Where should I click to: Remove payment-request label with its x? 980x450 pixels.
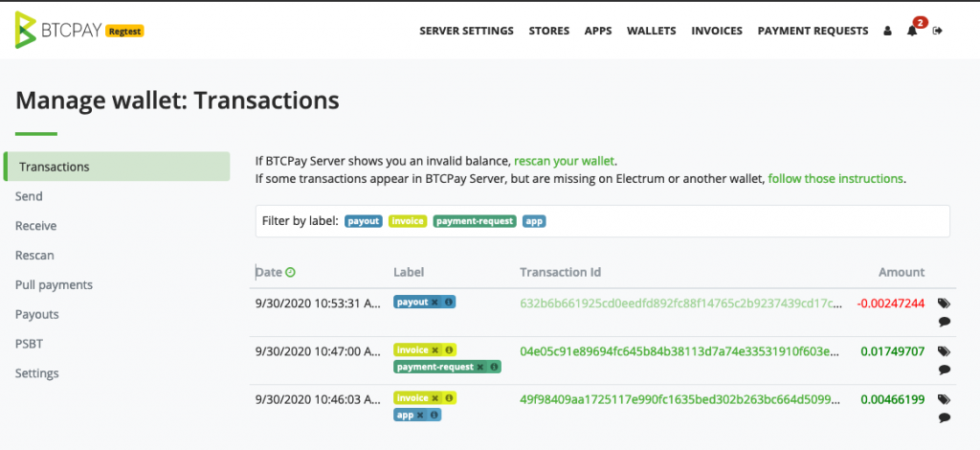480,367
